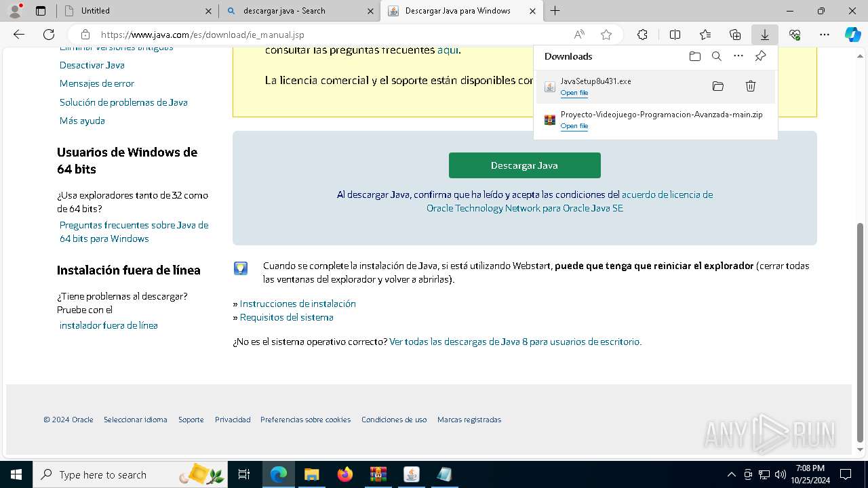Pin the Downloads panel
Screen dimensions: 868x488
point(760,56)
